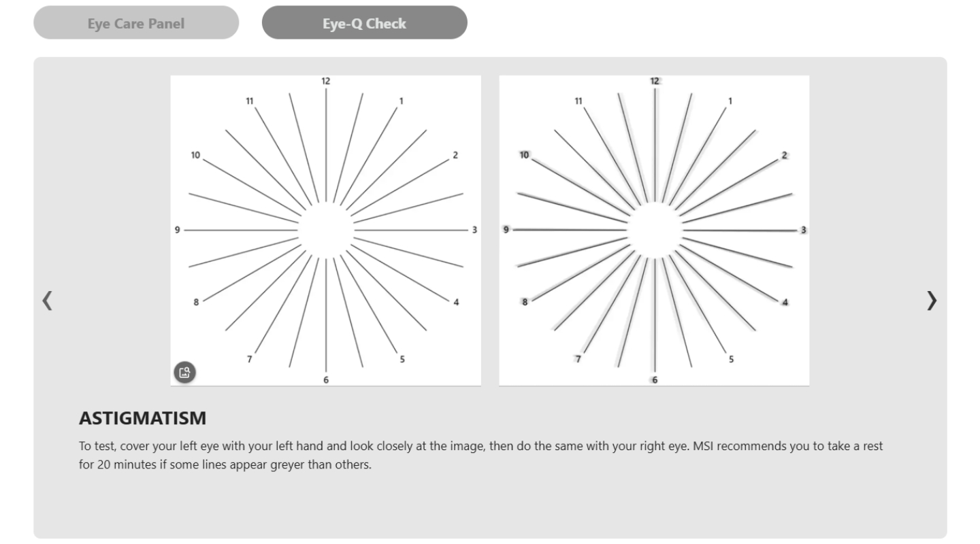
Task: Click number 10 on the left chart
Action: (195, 155)
